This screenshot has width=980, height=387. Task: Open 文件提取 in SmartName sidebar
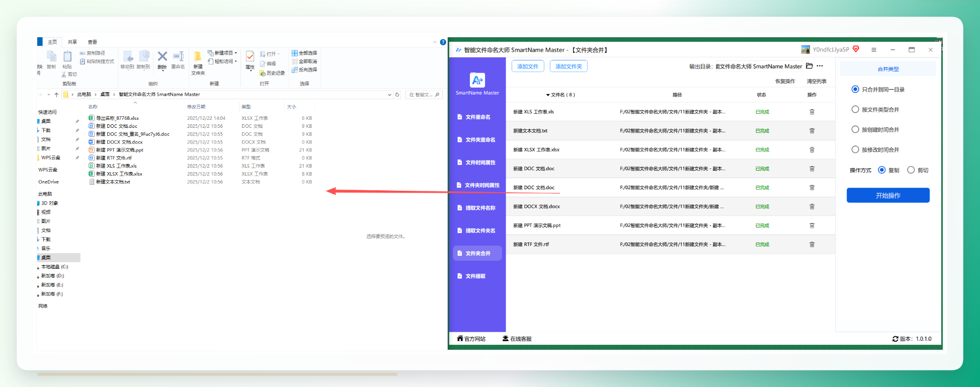(x=477, y=276)
